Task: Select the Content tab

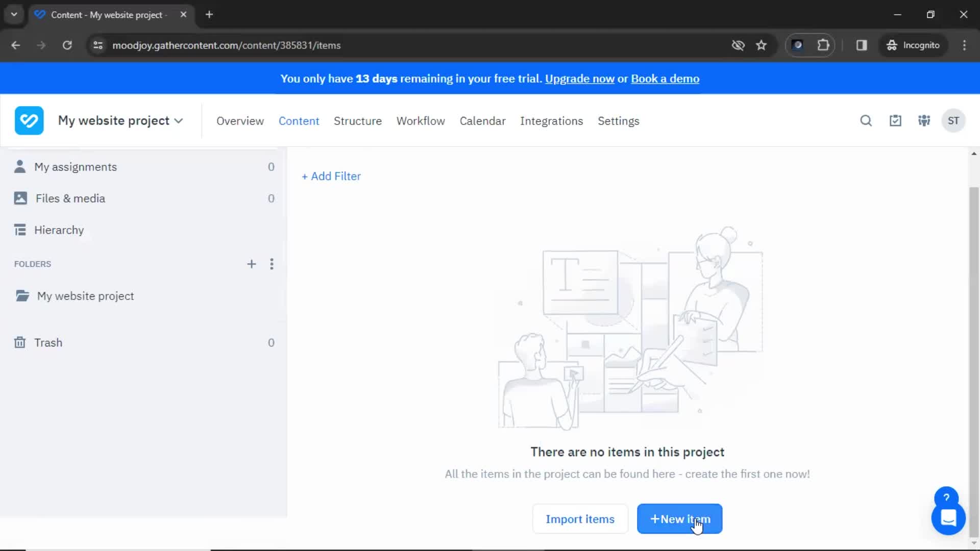Action: point(299,120)
